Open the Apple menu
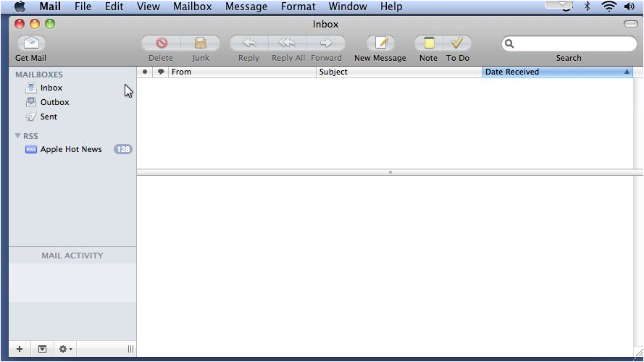Screen dimensions: 644x362 coord(20,7)
